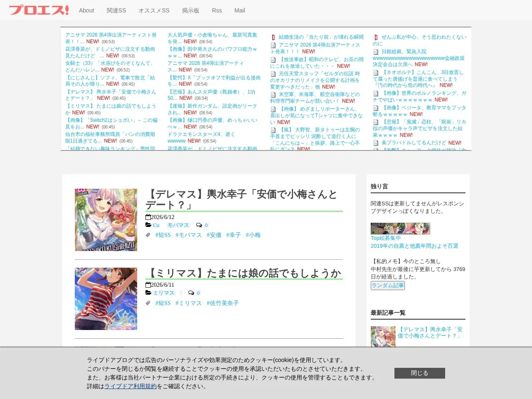This screenshot has width=532, height=399.
Task: Open the comment count 0 of first article
Action: [x=206, y=225]
